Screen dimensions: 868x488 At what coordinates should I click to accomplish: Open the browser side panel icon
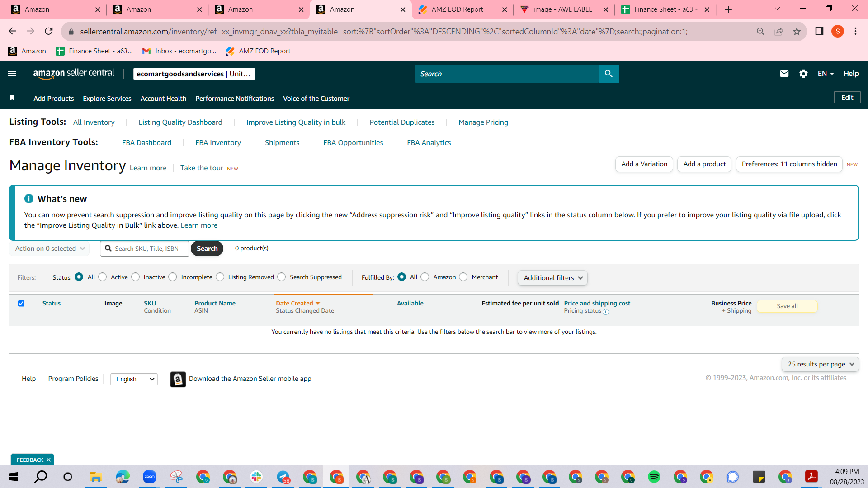pyautogui.click(x=819, y=31)
